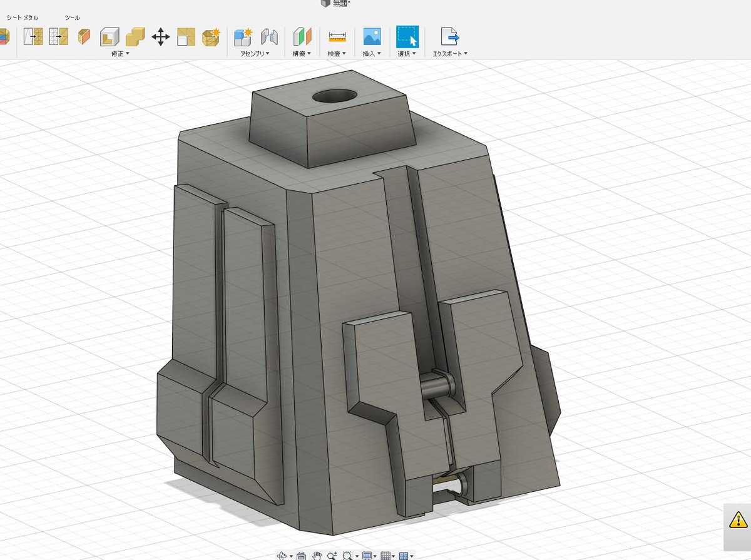Expand the Display Settings dropdown arrow
This screenshot has height=560, width=751.
coord(375,556)
